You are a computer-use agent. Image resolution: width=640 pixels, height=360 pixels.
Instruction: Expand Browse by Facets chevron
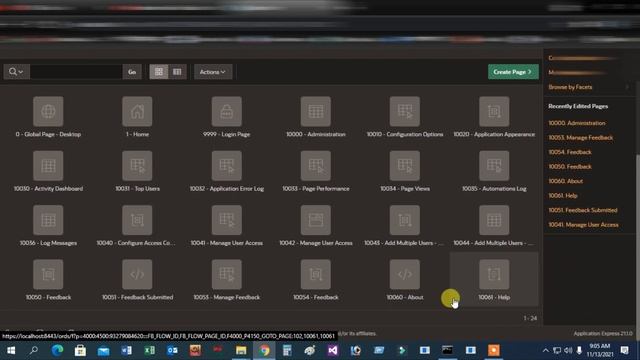point(627,87)
